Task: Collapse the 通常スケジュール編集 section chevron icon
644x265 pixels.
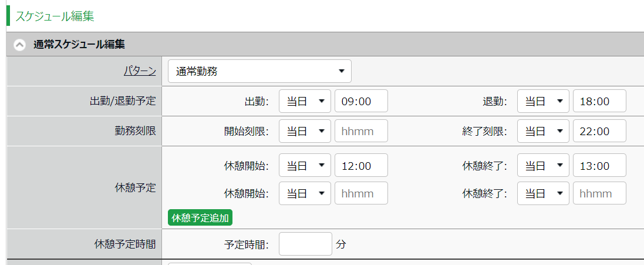Action: (19, 45)
